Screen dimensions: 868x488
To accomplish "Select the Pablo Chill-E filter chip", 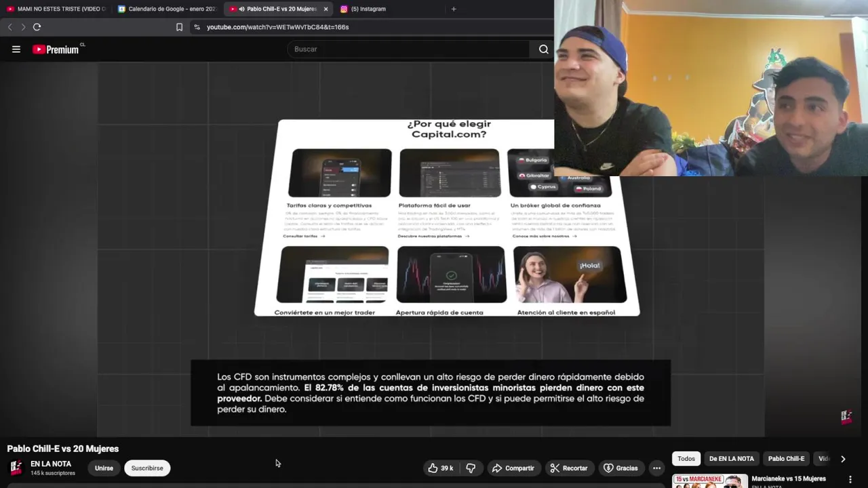I will click(x=786, y=459).
